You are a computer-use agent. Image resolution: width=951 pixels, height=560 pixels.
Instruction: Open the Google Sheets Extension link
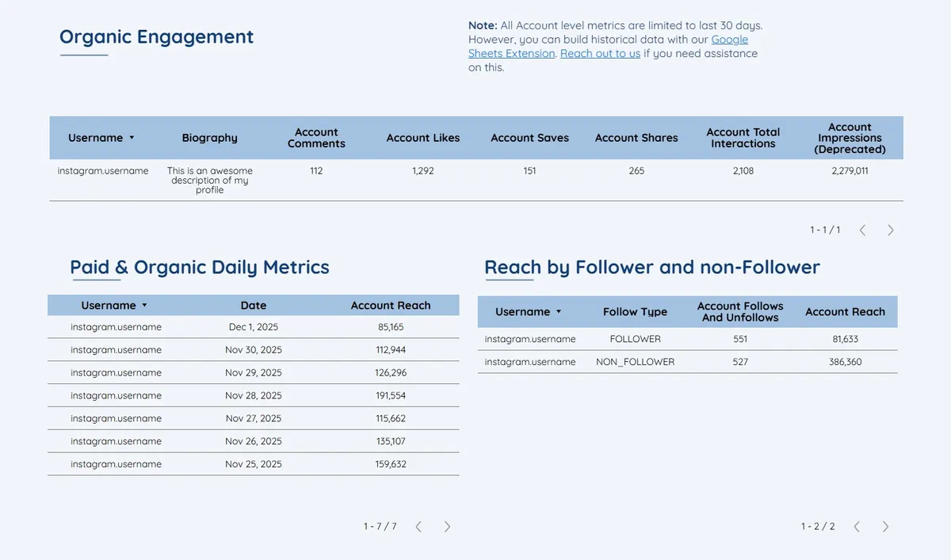[x=730, y=39]
